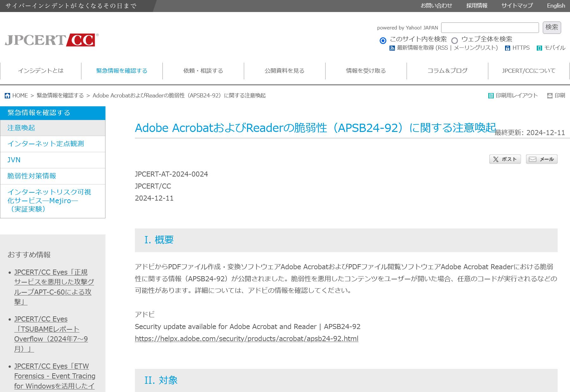Screen dimensions: 570x392
Task: Open 印刷用レイアウト link
Action: 517,96
